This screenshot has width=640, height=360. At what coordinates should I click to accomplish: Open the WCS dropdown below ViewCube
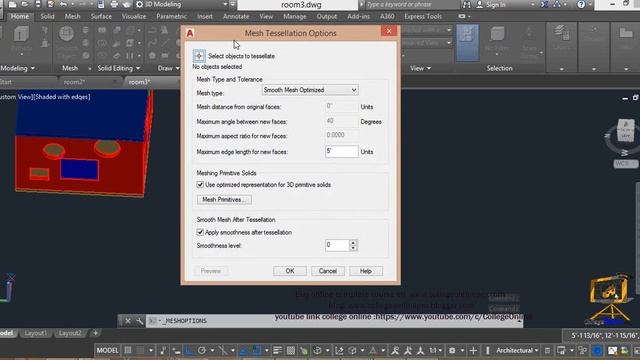(626, 164)
